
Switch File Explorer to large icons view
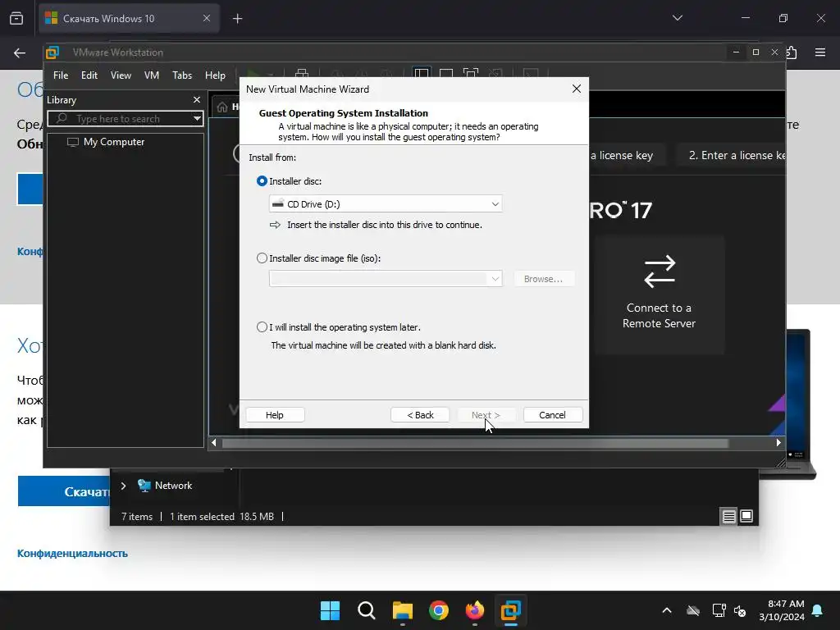point(746,517)
